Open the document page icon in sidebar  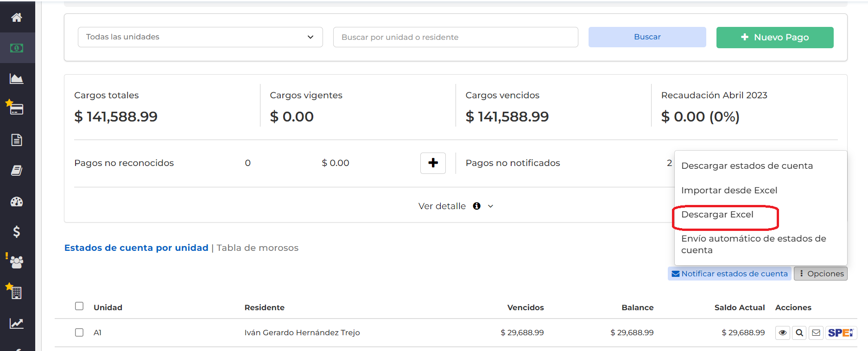[17, 140]
